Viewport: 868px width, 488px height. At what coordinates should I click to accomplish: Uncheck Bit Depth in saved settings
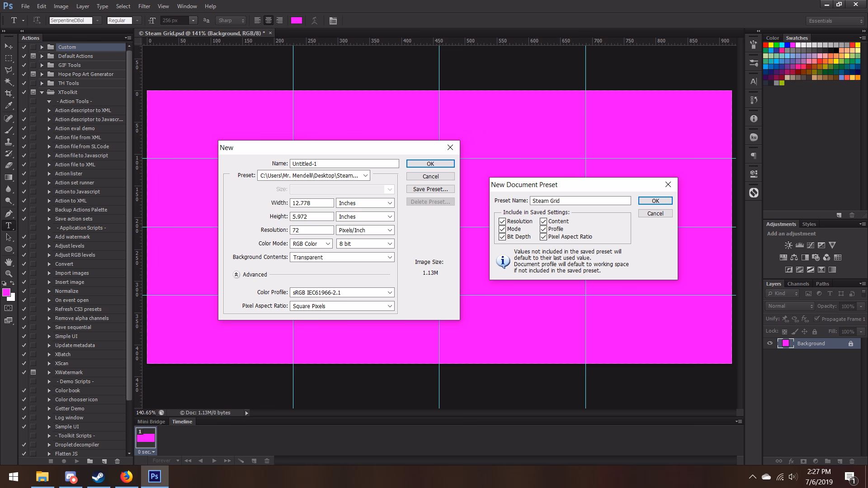502,236
